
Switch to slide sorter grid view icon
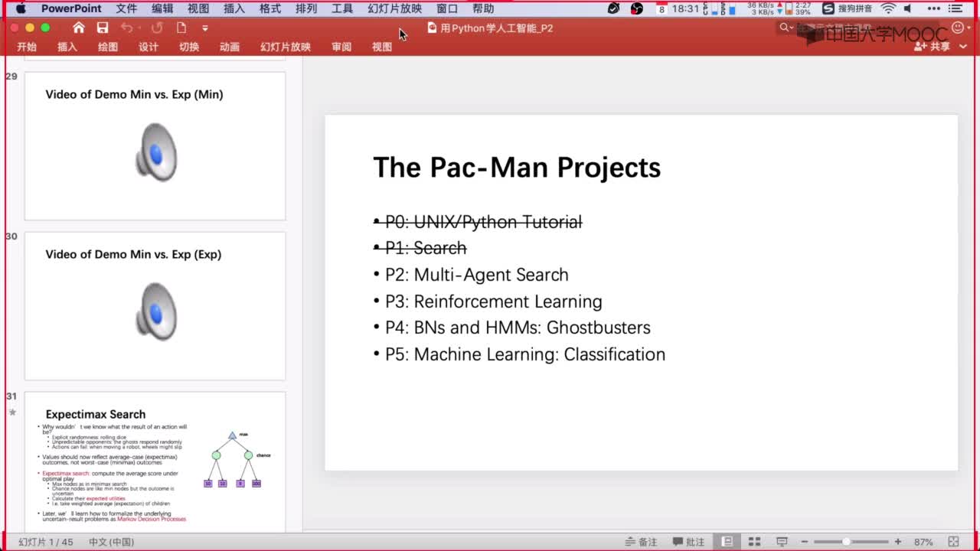pos(753,542)
